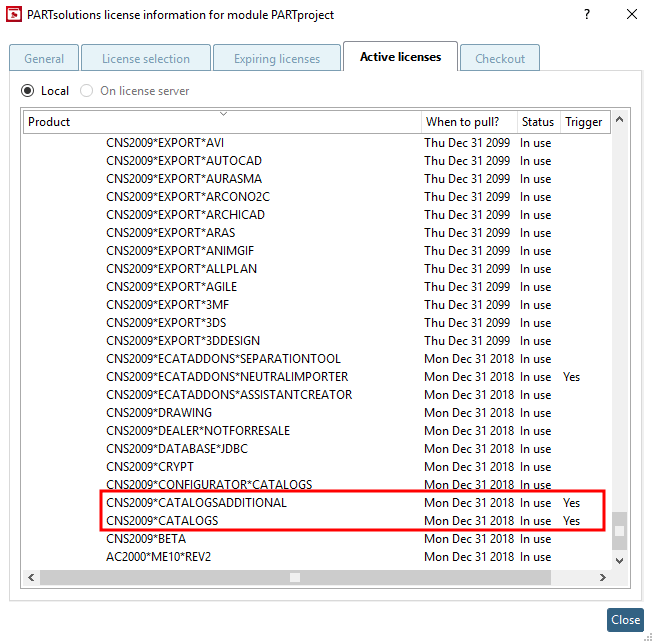Screen dimensions: 654x642
Task: Click the Close button
Action: tap(625, 619)
